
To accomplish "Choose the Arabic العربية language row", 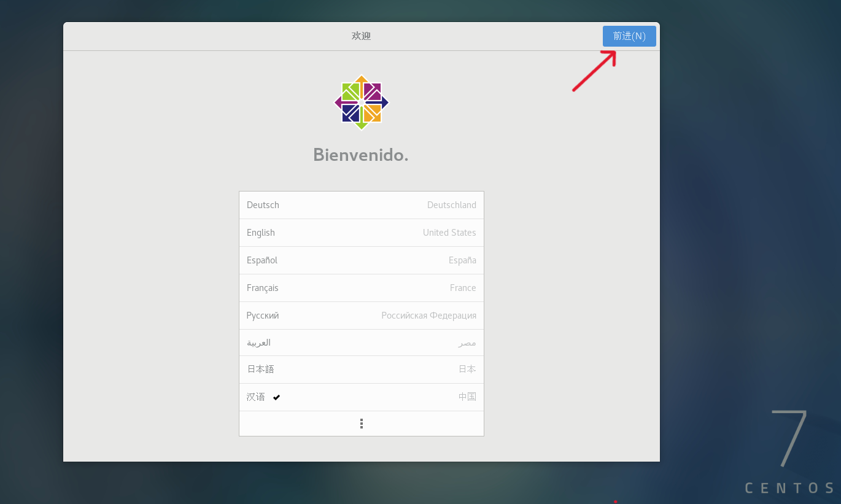I will click(362, 343).
